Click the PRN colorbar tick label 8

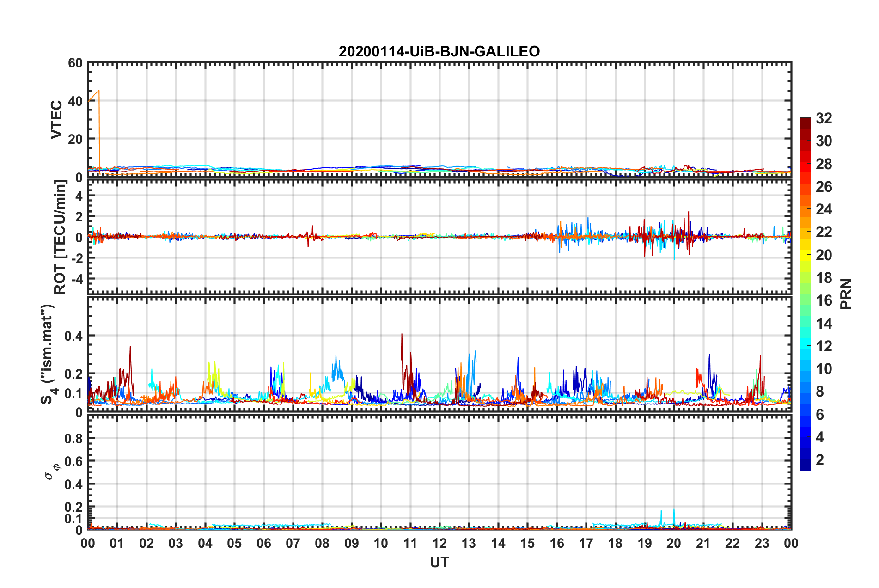point(820,392)
